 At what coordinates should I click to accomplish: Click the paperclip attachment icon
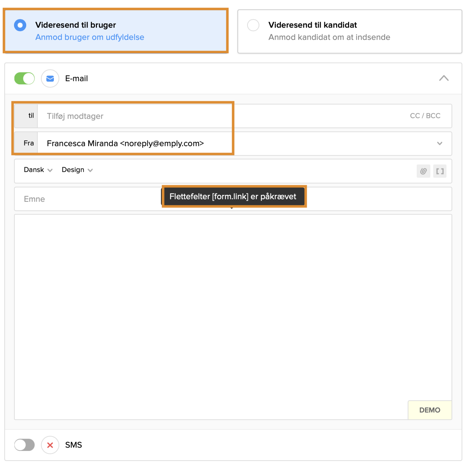point(423,171)
